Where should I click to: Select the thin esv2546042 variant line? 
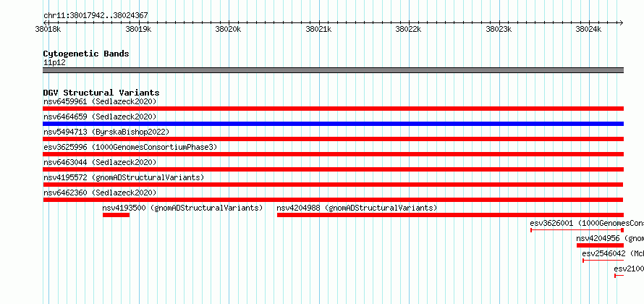pos(603,261)
